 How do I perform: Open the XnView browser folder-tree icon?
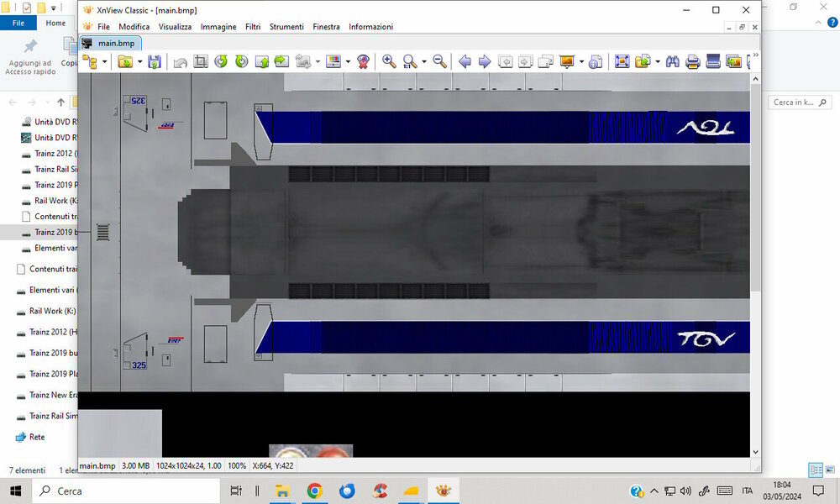tap(90, 61)
